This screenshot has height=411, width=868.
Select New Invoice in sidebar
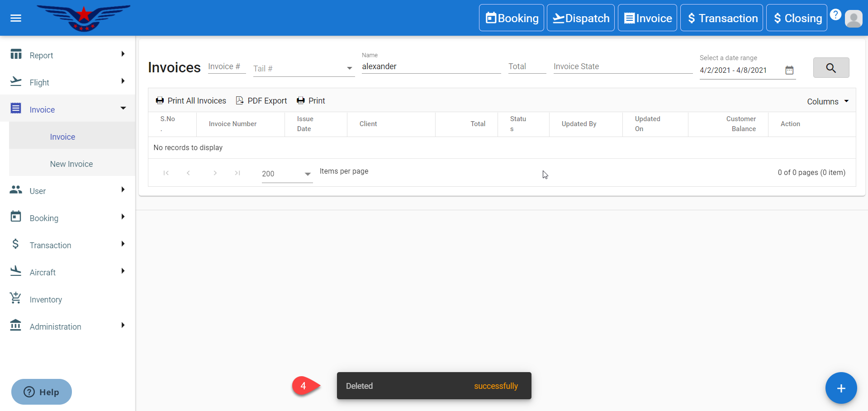[71, 164]
